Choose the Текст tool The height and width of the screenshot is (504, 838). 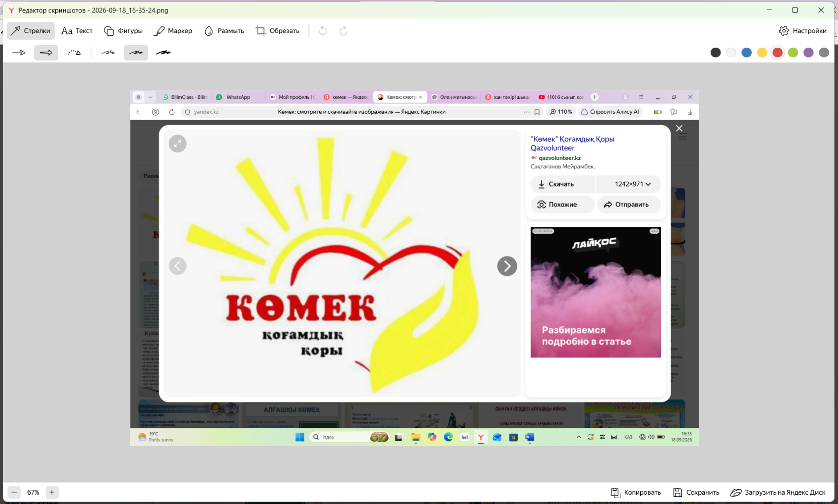(x=77, y=31)
